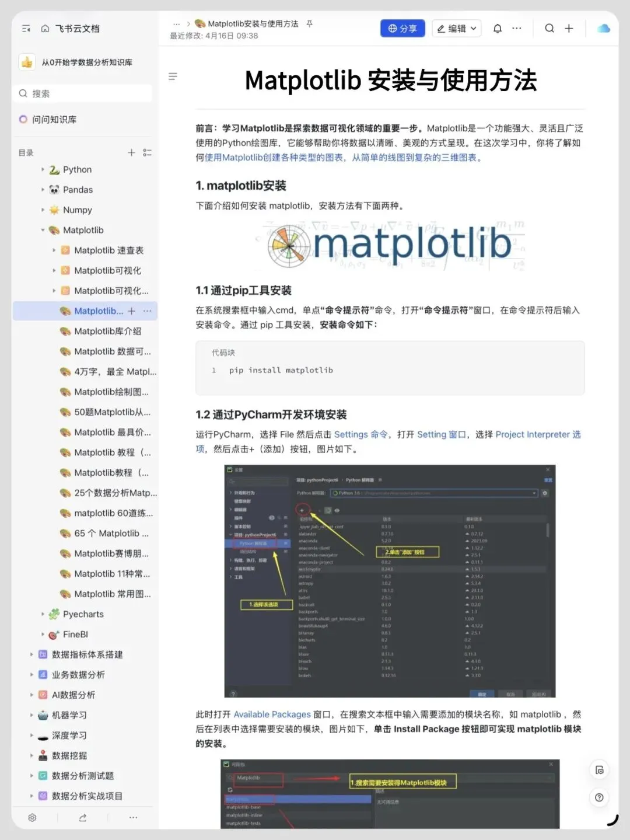Open sidebar bottom ellipsis menu
The width and height of the screenshot is (630, 840).
[x=133, y=818]
